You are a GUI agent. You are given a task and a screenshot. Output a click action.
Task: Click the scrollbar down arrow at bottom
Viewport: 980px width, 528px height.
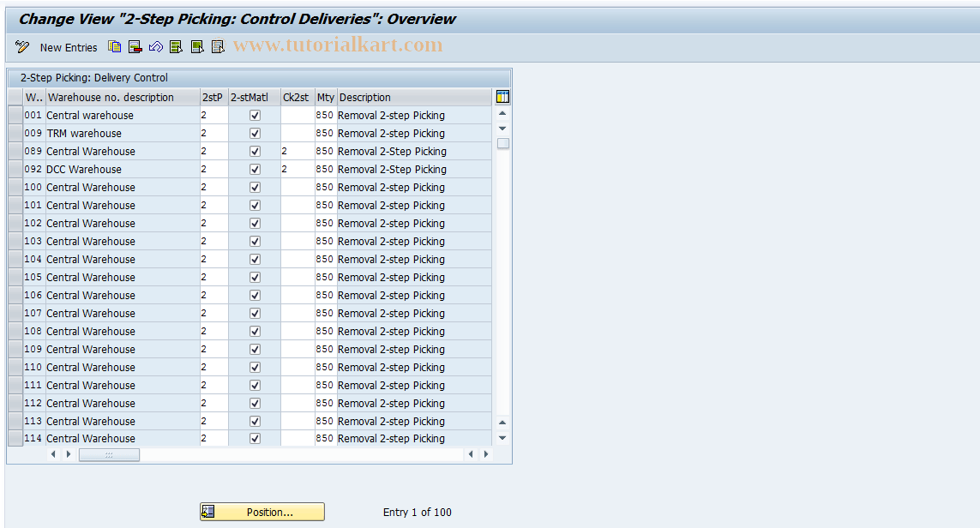pos(502,437)
